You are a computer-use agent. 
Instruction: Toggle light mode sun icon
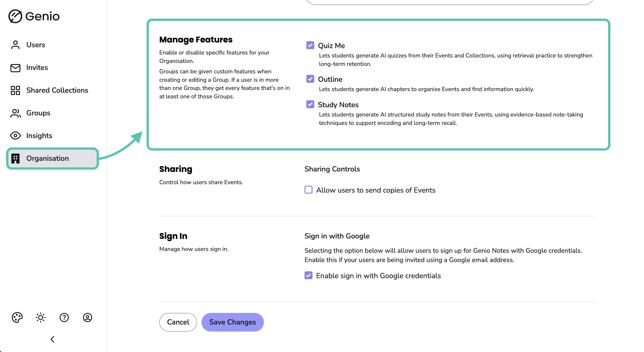point(40,317)
